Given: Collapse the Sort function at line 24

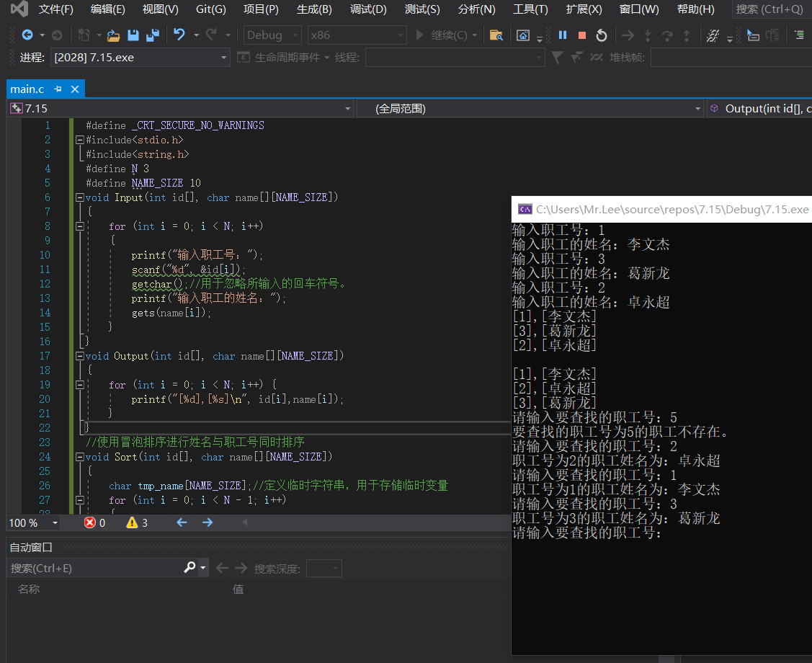Looking at the screenshot, I should pos(80,457).
